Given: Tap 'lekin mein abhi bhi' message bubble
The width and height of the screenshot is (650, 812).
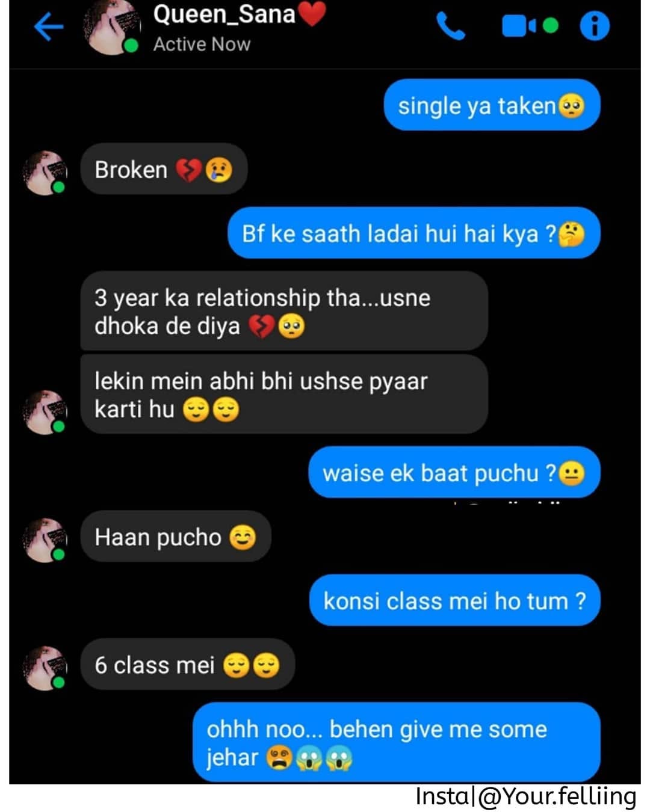Looking at the screenshot, I should (x=283, y=394).
